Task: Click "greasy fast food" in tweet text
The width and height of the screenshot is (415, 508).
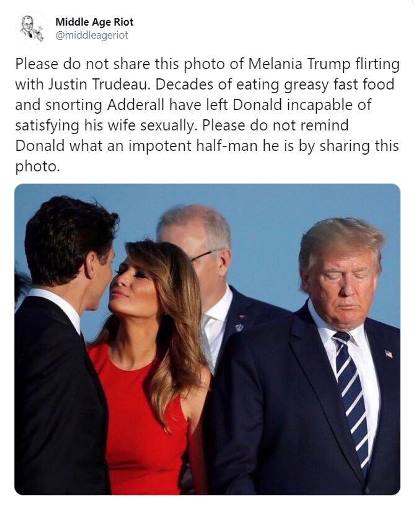Action: click(x=339, y=84)
